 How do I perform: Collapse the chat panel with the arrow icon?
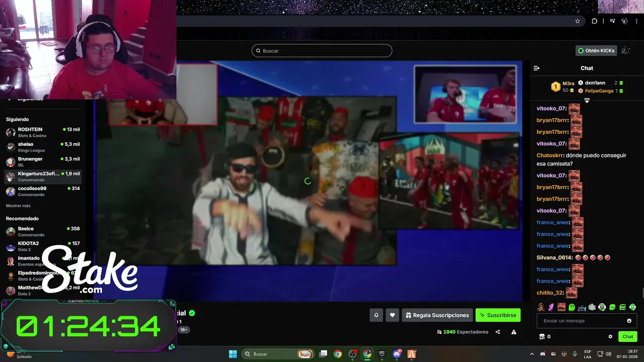coord(536,68)
